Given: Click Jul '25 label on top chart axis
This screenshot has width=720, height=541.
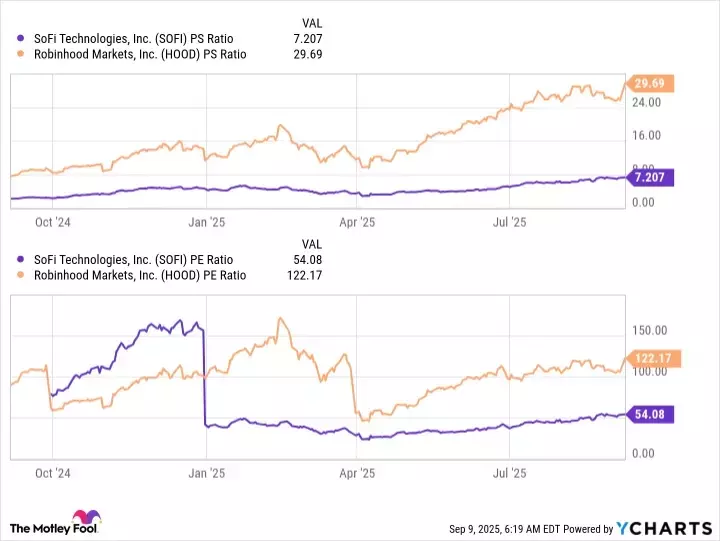Looking at the screenshot, I should pos(510,223).
